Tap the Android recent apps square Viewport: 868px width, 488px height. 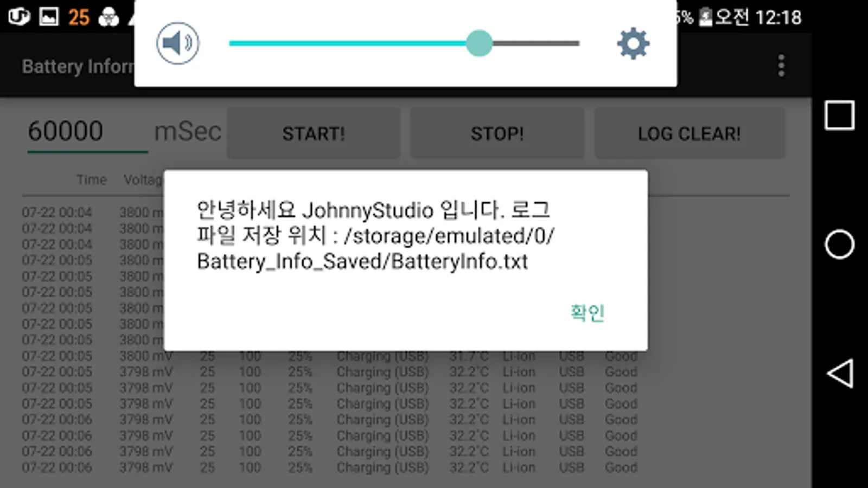pyautogui.click(x=839, y=115)
